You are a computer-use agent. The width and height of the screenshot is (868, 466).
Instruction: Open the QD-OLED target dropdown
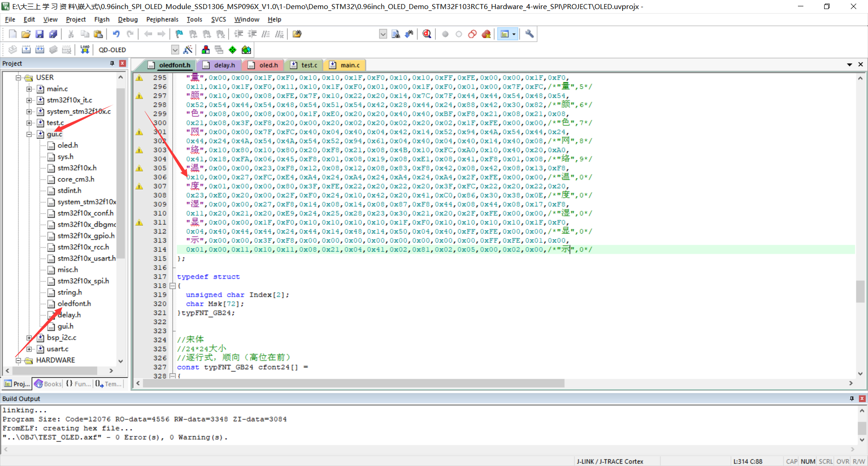pos(175,50)
